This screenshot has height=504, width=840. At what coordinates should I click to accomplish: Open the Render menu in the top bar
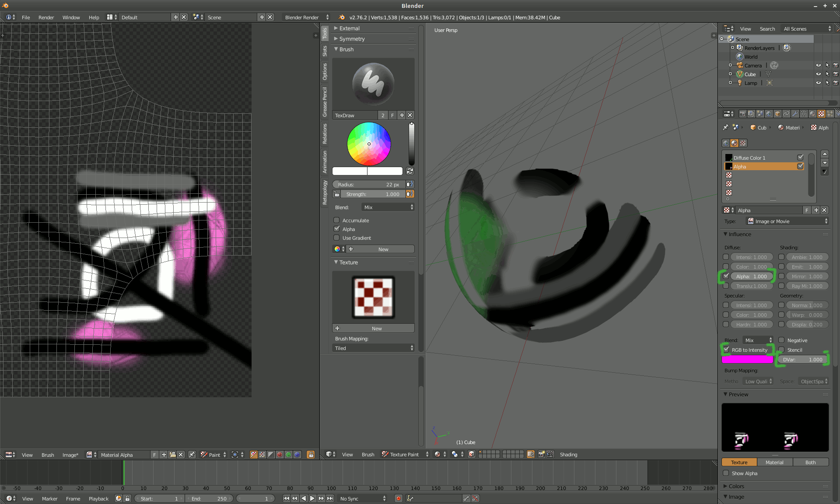pyautogui.click(x=46, y=17)
